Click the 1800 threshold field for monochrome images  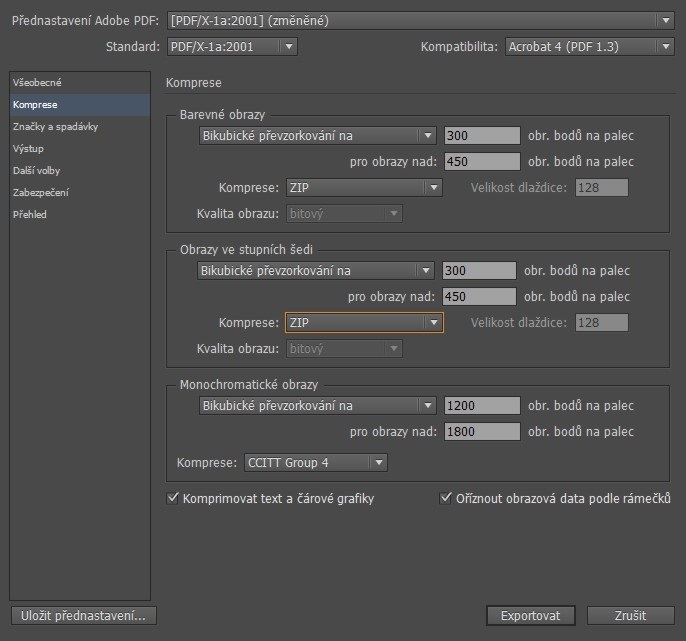[482, 431]
